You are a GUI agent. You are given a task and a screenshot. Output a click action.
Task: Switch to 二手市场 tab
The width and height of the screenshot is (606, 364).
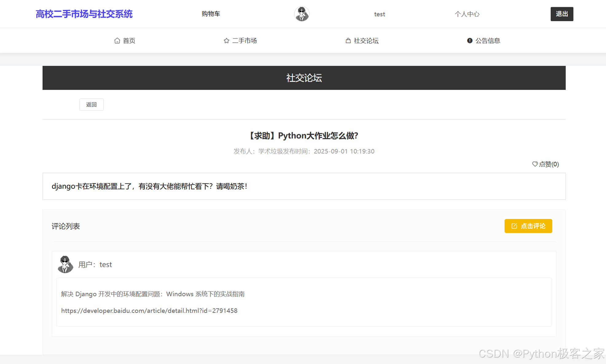click(x=244, y=41)
